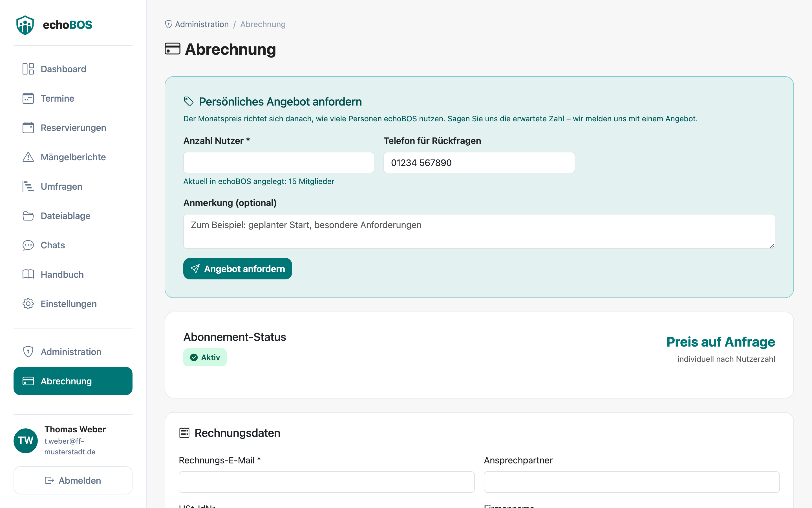Click the textarea resize handle
812x508 pixels.
point(772,246)
